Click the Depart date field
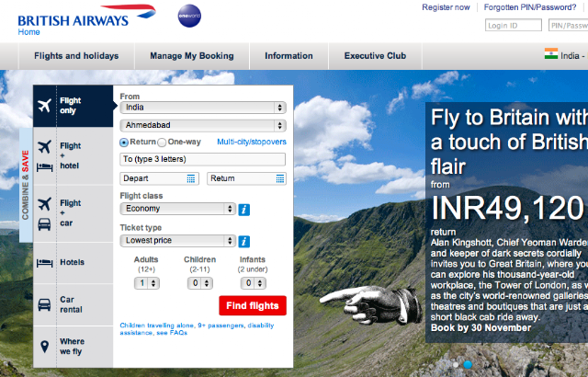 (159, 178)
